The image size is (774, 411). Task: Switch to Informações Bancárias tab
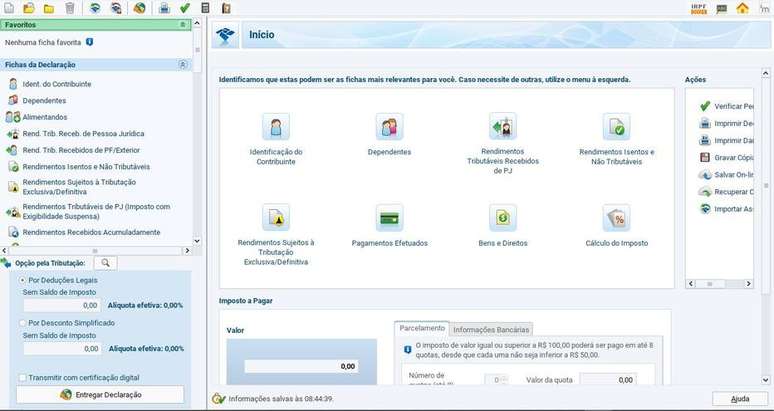point(491,329)
